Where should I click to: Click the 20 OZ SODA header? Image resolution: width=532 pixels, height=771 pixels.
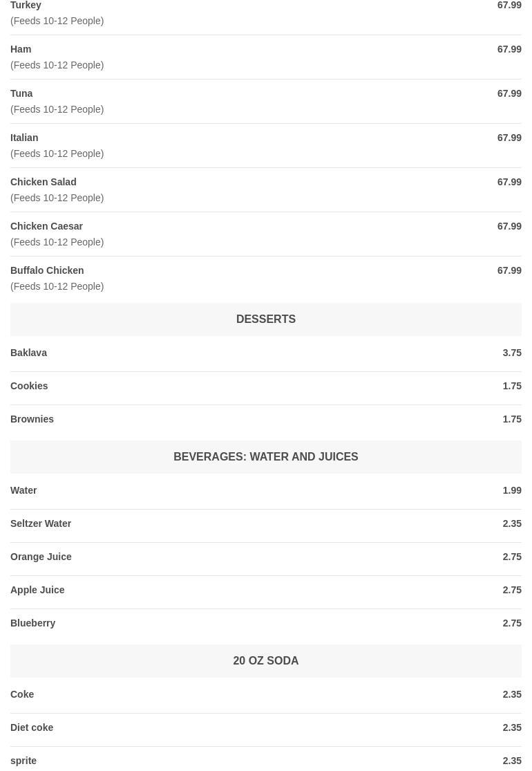point(265,660)
